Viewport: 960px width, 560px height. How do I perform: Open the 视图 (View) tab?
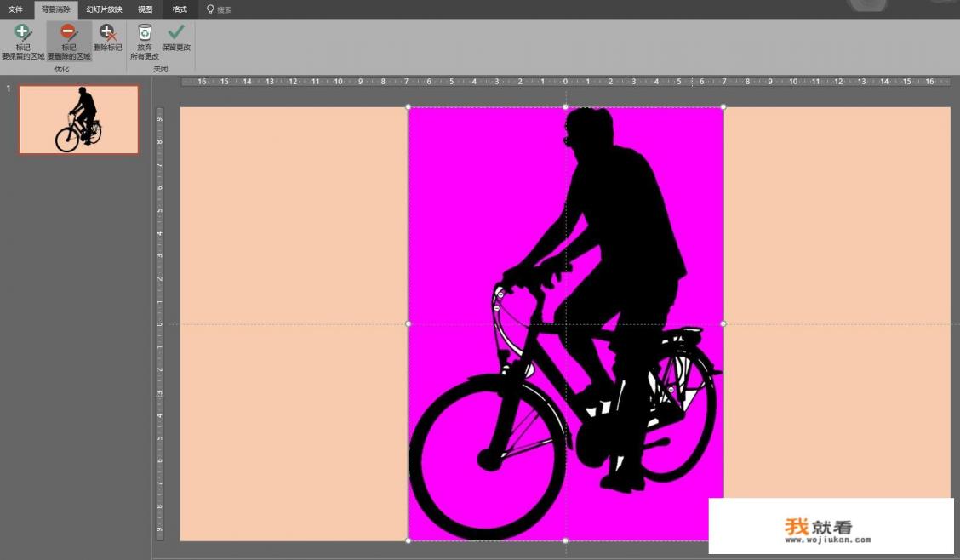[x=145, y=9]
